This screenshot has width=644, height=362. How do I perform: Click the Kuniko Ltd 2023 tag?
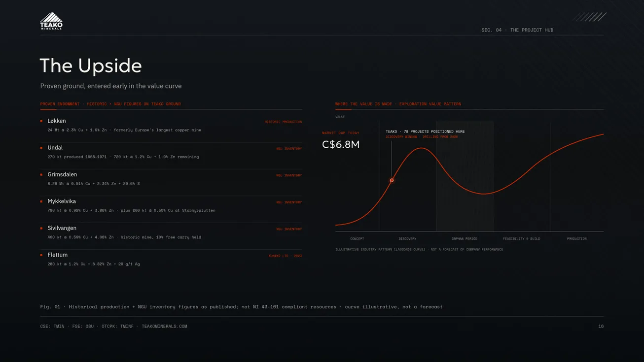[285, 256]
